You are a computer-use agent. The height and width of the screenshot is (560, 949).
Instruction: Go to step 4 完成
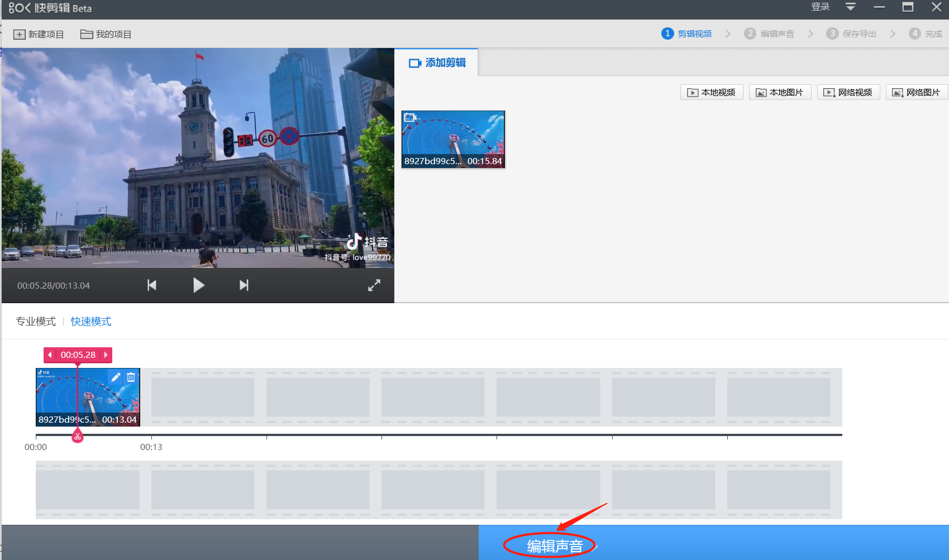coord(926,33)
